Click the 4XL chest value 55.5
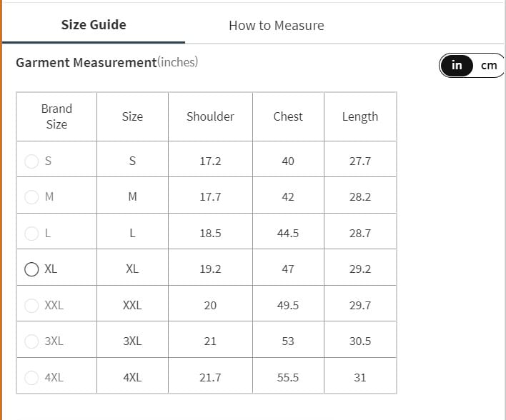The image size is (506, 420). [x=288, y=377]
